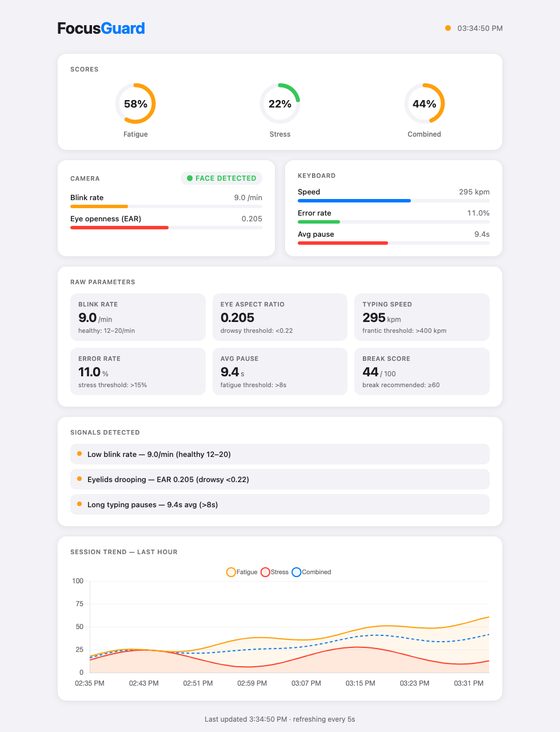The width and height of the screenshot is (560, 732).
Task: Click orange bullet of Long typing pauses signal
Action: tap(79, 504)
